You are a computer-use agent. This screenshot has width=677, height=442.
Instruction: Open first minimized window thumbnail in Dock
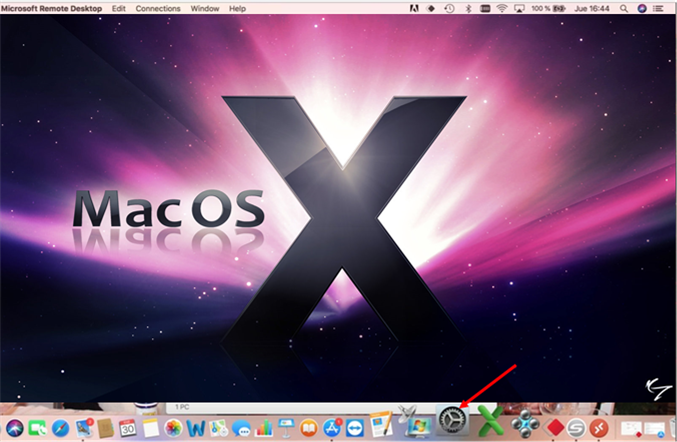pos(631,429)
